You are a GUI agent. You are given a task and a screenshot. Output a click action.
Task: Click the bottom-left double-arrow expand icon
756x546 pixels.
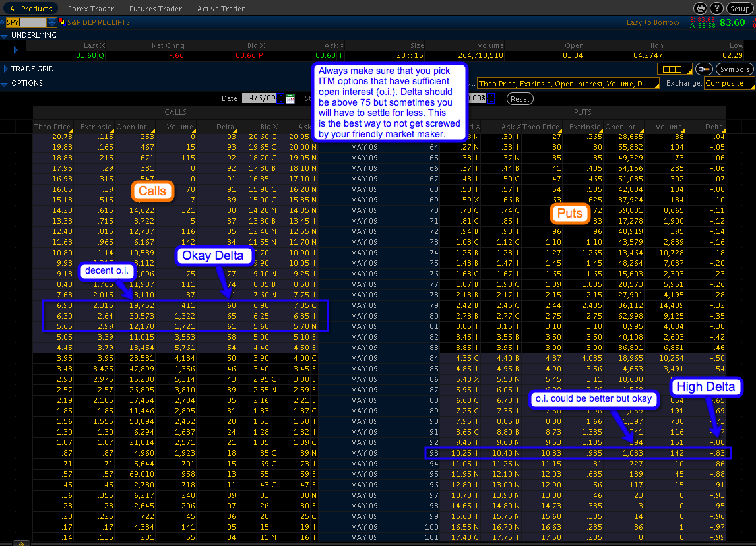click(x=21, y=543)
